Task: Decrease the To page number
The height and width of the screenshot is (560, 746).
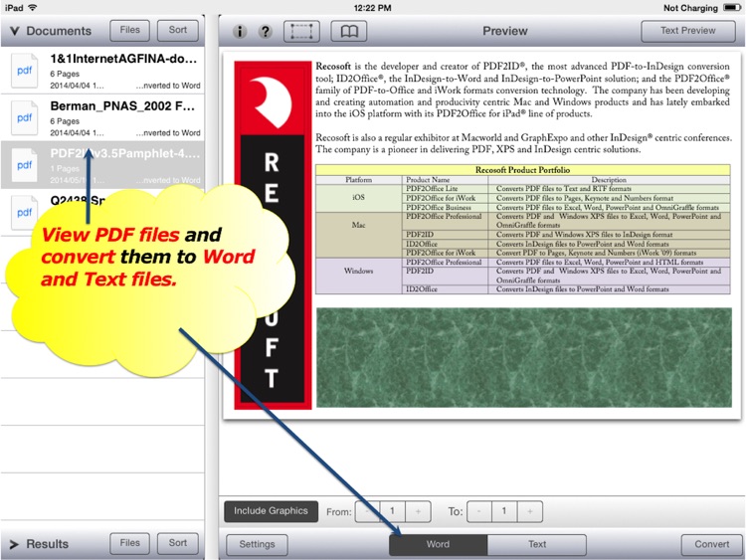Action: pos(479,511)
